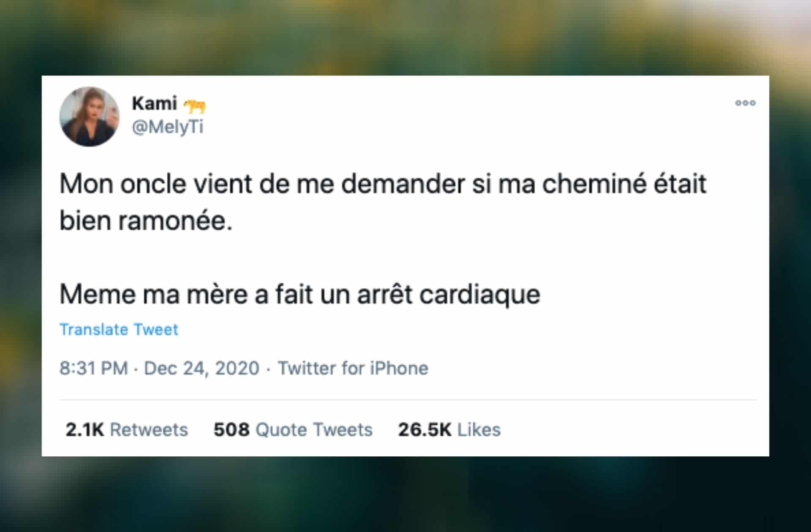Click the sentence "Meme ma mère a fait"
This screenshot has height=532, width=811.
(x=299, y=294)
